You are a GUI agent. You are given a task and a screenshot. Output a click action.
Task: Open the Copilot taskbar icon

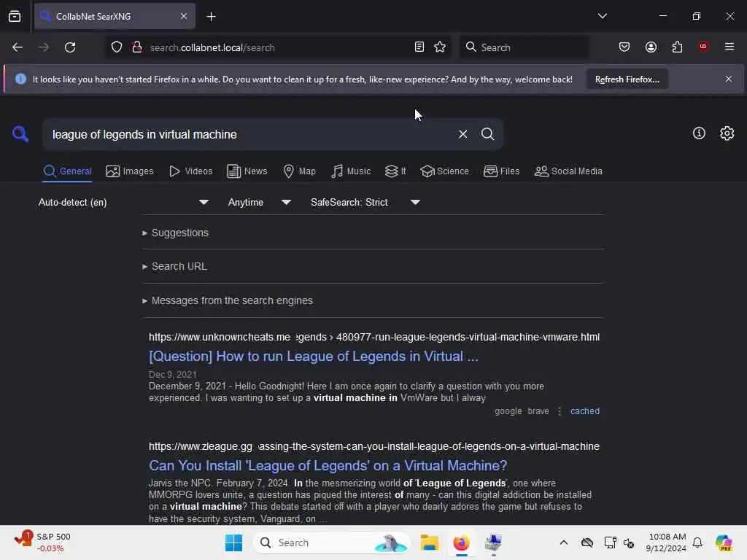[724, 542]
